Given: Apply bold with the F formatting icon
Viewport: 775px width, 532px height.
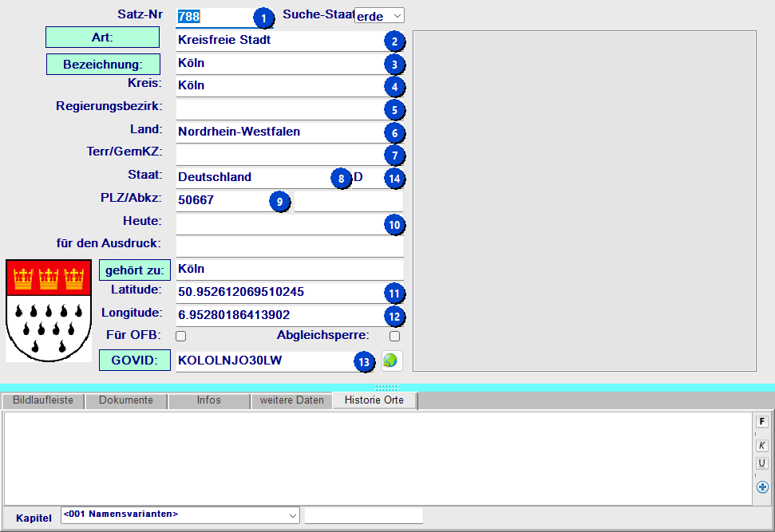Looking at the screenshot, I should (761, 421).
